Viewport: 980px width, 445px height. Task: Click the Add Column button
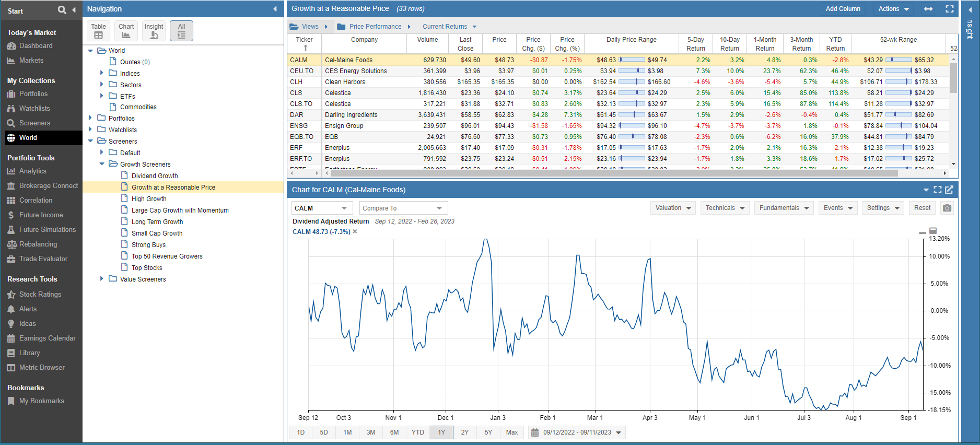tap(843, 9)
